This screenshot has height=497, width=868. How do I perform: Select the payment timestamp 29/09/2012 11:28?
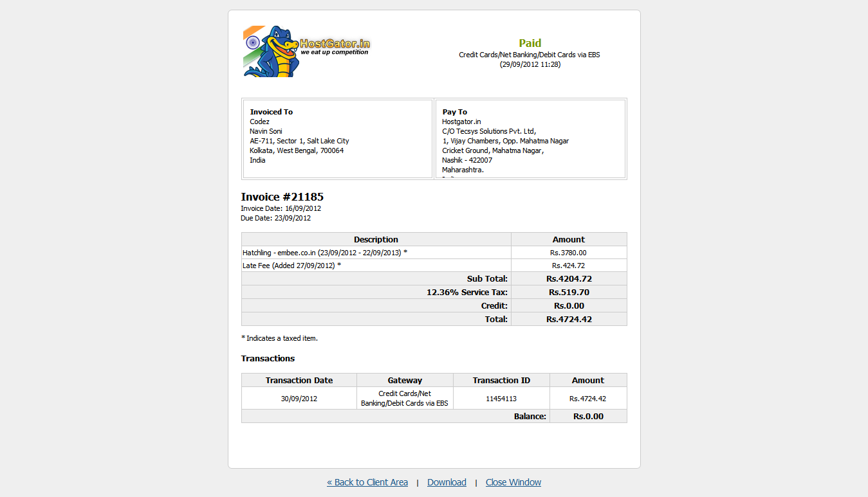point(530,64)
